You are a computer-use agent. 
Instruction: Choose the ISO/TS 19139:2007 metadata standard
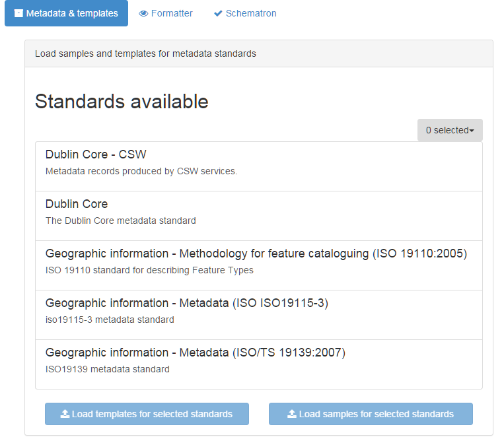pos(259,364)
